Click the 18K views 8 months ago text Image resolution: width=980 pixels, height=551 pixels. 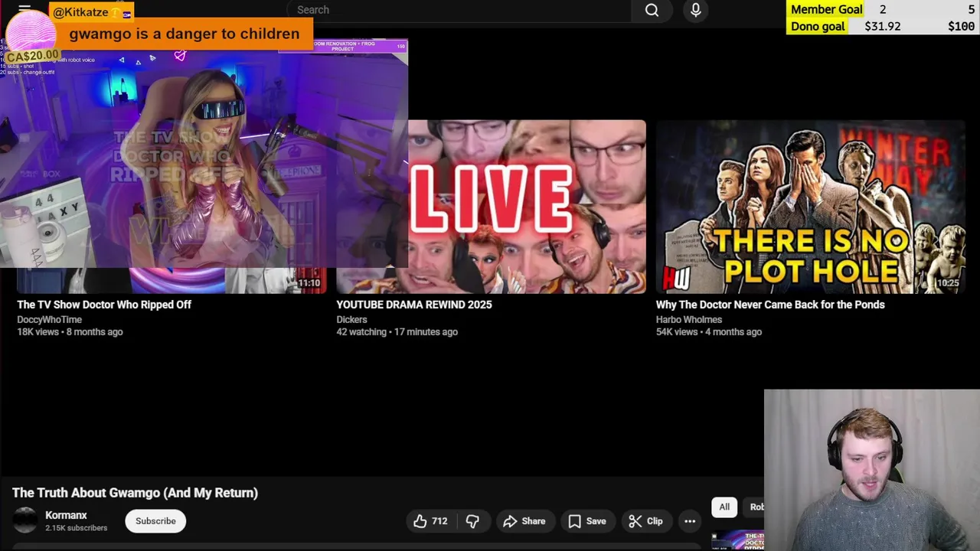coord(70,332)
